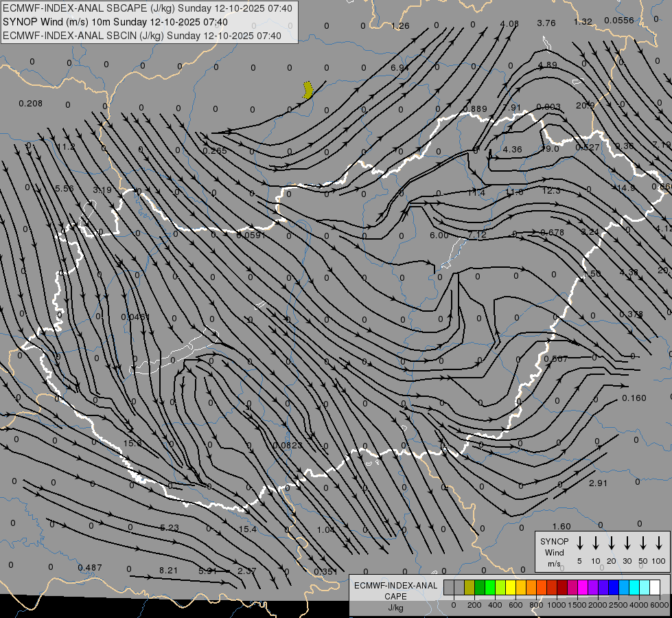Click the ECMWF-INDEX-ANAL SBCIN title line

pos(142,35)
